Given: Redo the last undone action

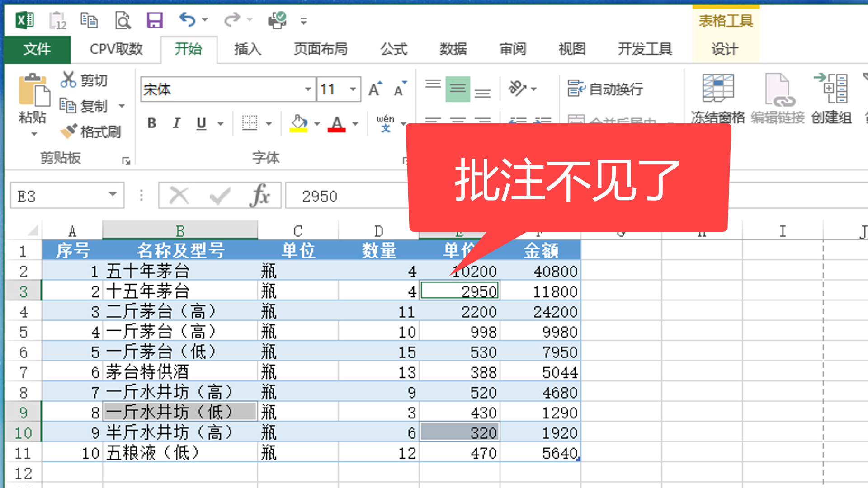Looking at the screenshot, I should click(232, 20).
